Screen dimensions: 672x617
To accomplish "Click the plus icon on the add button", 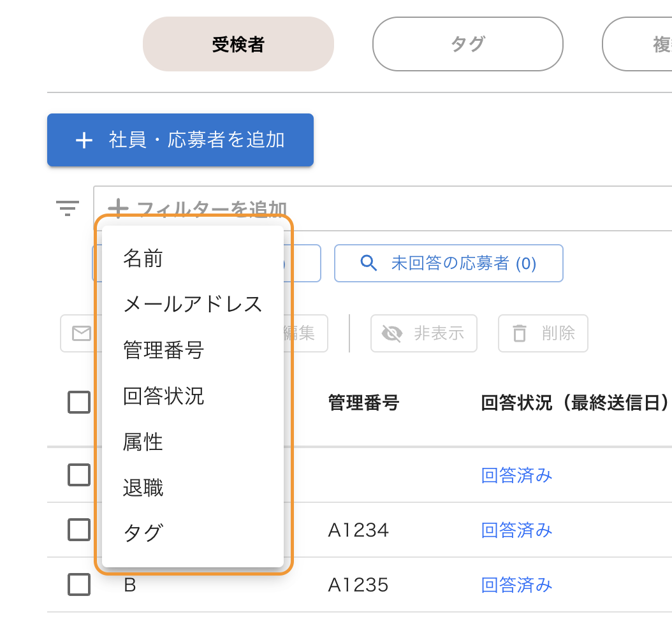I will 84,140.
